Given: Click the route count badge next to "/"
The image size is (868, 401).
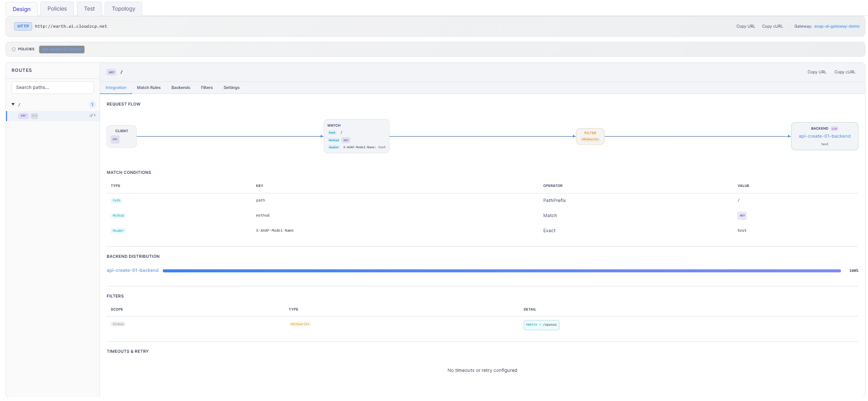Looking at the screenshot, I should tap(92, 105).
